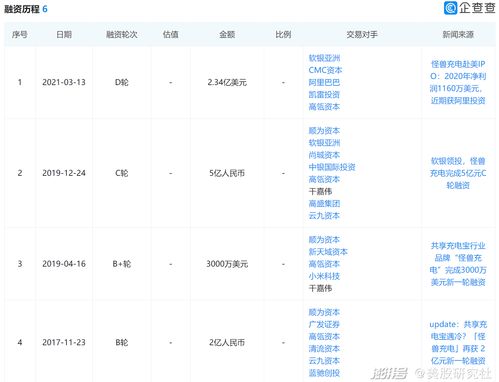Open the 广发证券 investor link
The height and width of the screenshot is (382, 499).
click(324, 325)
